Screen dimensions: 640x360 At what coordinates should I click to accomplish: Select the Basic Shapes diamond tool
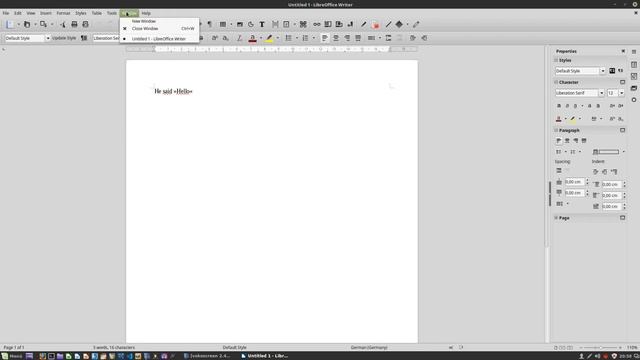coord(399,24)
